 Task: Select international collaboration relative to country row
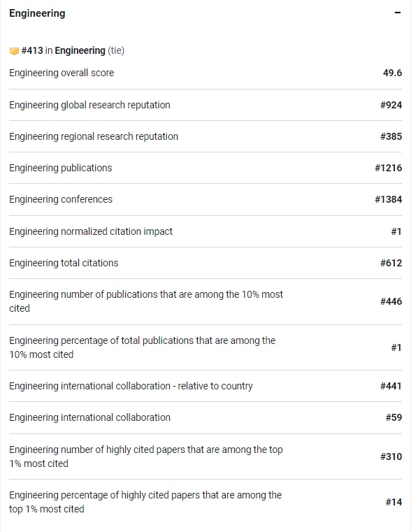pos(206,386)
